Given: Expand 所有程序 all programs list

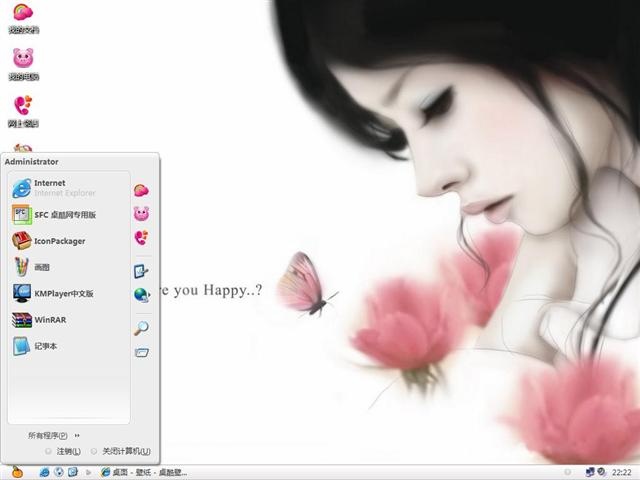Looking at the screenshot, I should point(53,436).
